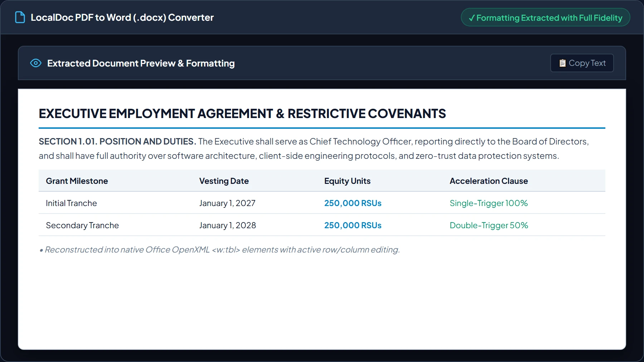Viewport: 644px width, 362px height.
Task: Click 250,000 RSUs in the Initial Tranche row
Action: [x=353, y=203]
